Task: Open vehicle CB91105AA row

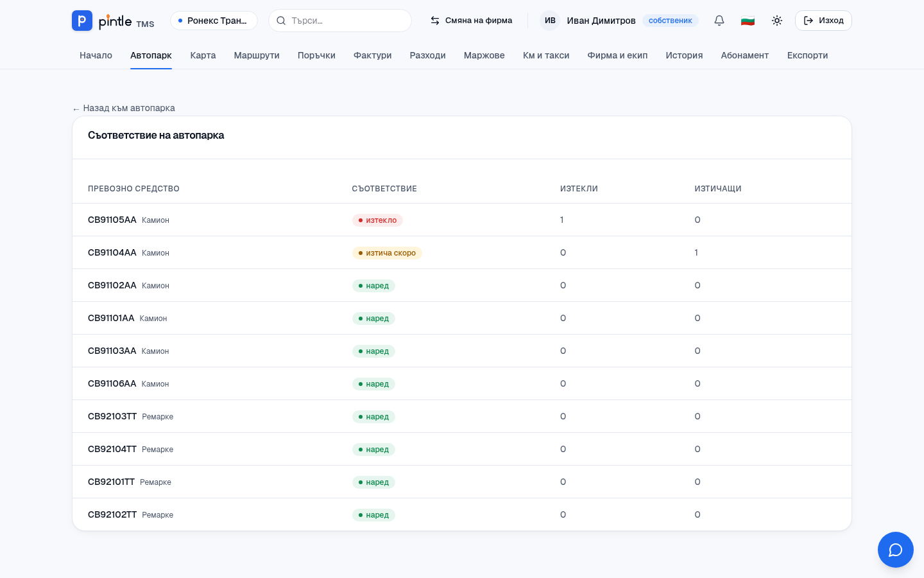Action: tap(462, 220)
